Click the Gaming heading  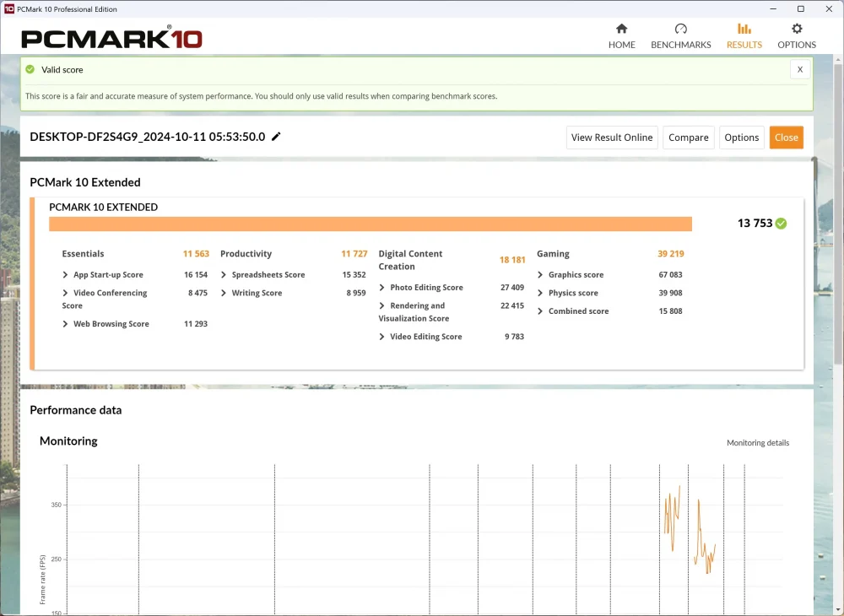point(553,254)
